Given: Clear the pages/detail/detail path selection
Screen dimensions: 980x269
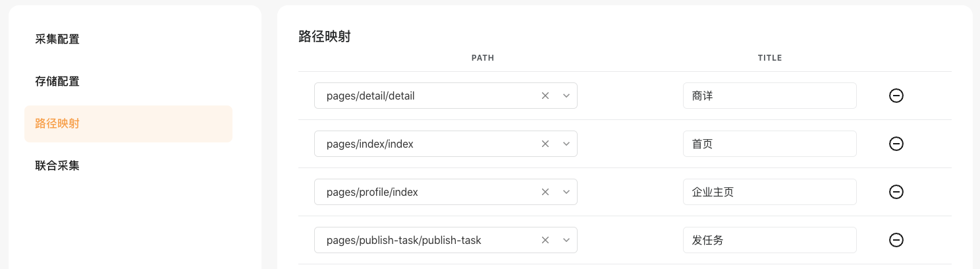Looking at the screenshot, I should coord(545,96).
